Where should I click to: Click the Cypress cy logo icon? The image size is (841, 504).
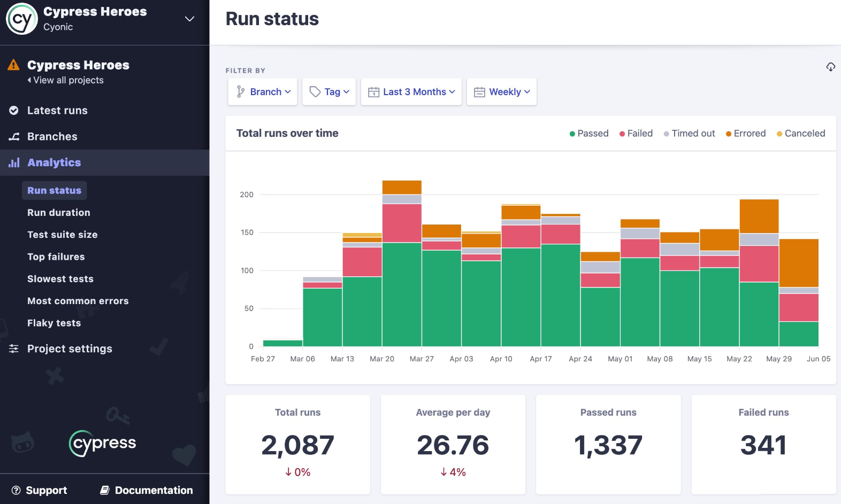21,19
